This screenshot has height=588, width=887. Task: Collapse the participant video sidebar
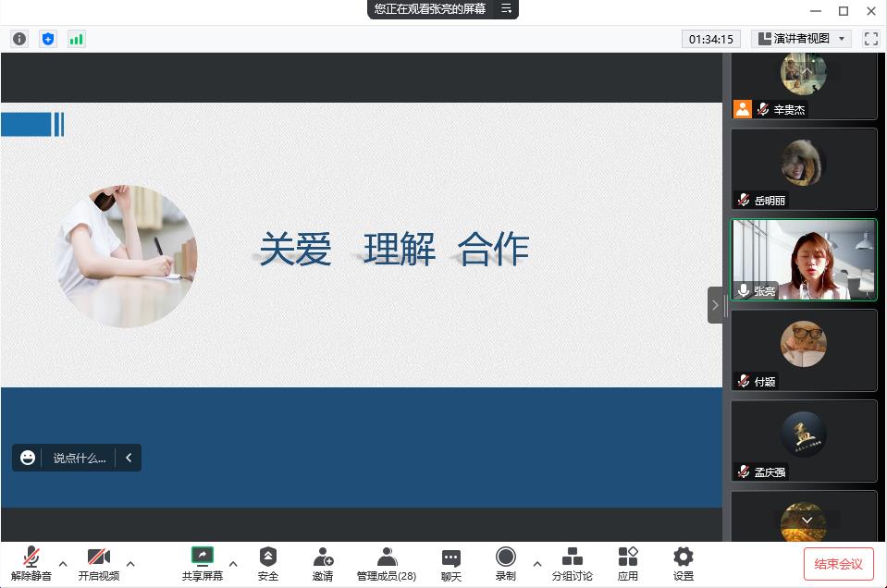pos(715,305)
